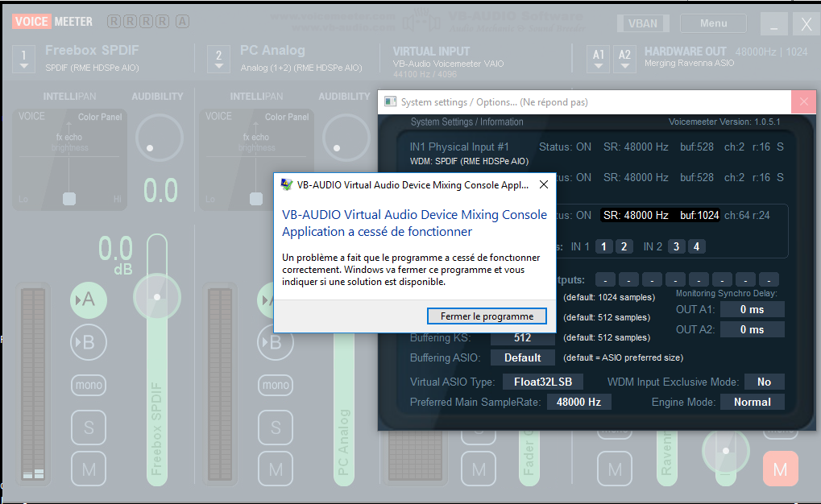Close the System settings / Options window
Screen dimensions: 821x504
coord(804,102)
